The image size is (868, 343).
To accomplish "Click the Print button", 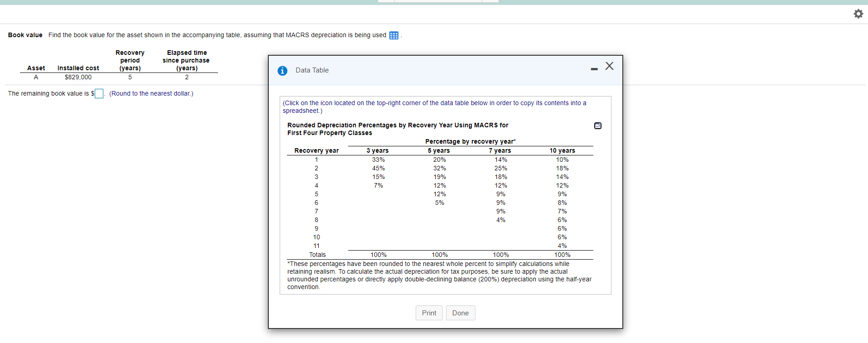I will [429, 313].
